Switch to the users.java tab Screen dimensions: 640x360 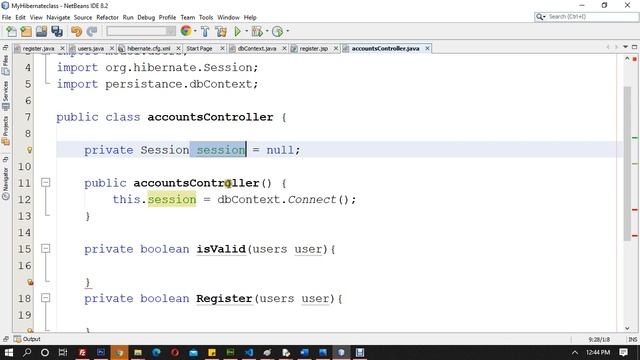(91, 49)
